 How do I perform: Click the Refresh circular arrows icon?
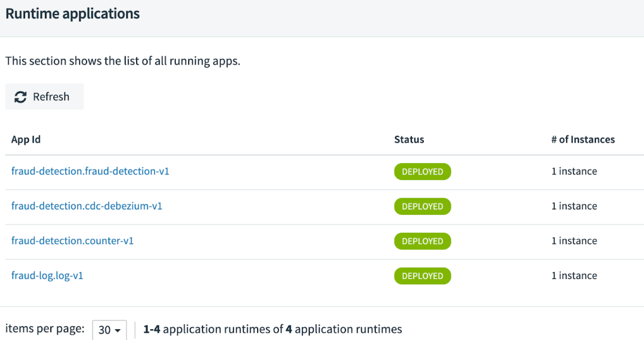[x=20, y=97]
